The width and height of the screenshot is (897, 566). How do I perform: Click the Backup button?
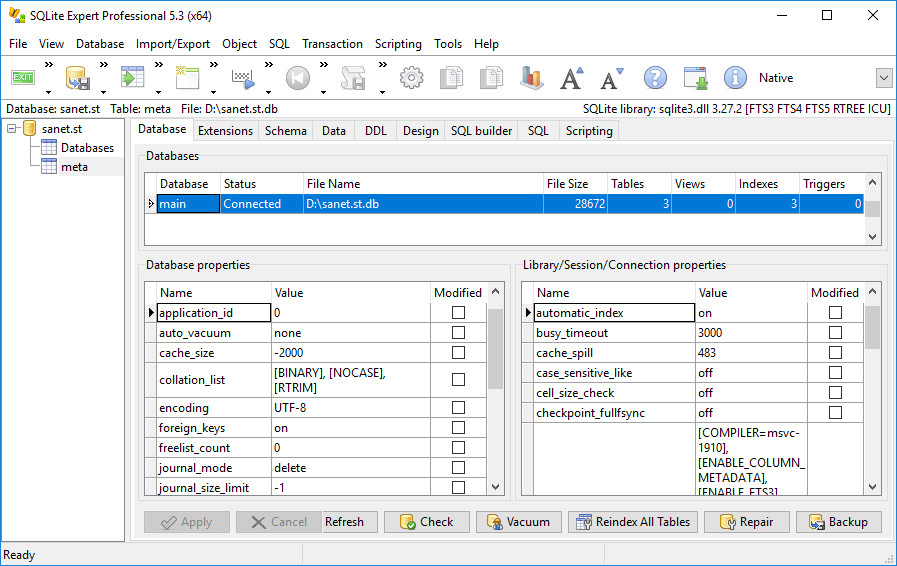[839, 522]
